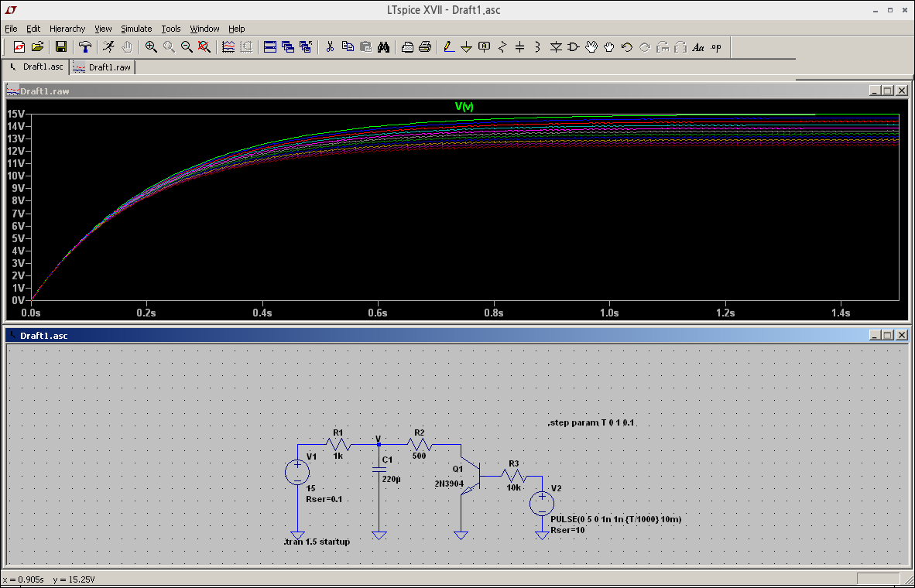Screen dimensions: 915x588
Task: Choose the resistor component tool
Action: coord(502,47)
